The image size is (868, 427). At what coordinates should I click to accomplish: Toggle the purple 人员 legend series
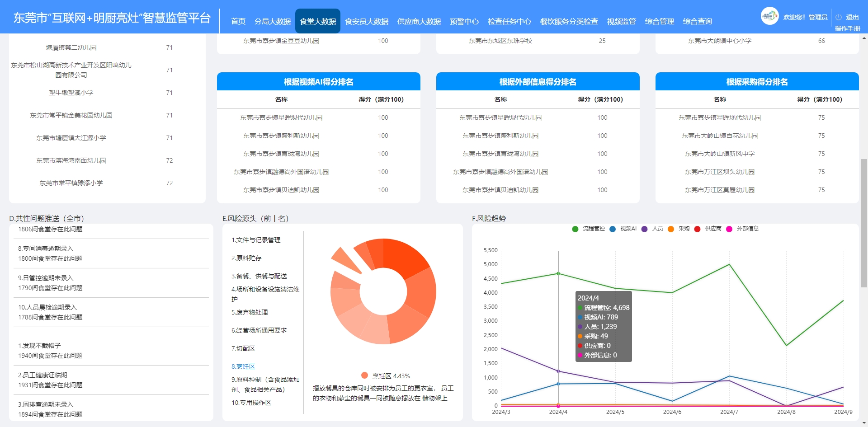pyautogui.click(x=652, y=229)
